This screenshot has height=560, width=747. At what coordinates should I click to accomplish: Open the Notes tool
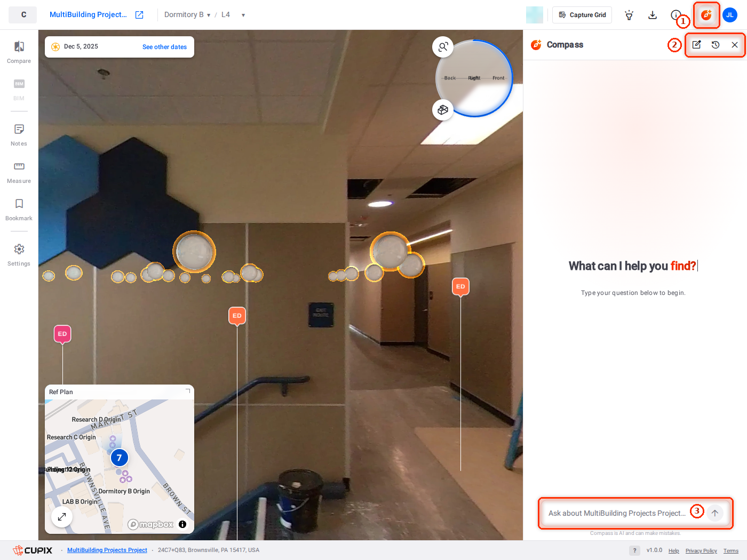[x=19, y=135]
